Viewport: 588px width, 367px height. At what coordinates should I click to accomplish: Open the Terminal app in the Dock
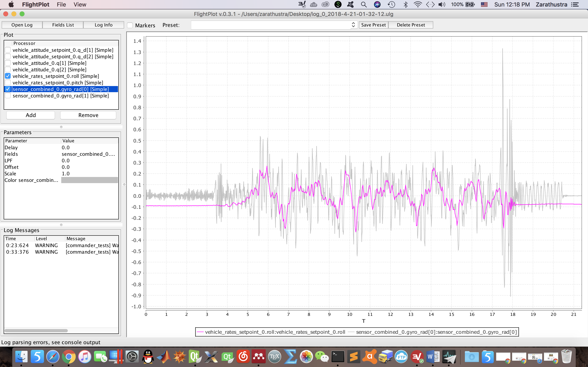click(338, 356)
